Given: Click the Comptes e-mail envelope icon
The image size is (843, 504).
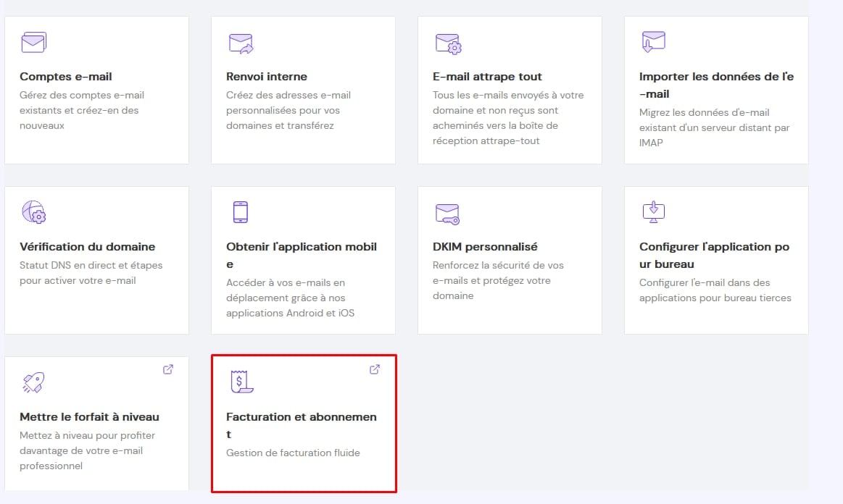Looking at the screenshot, I should [33, 43].
